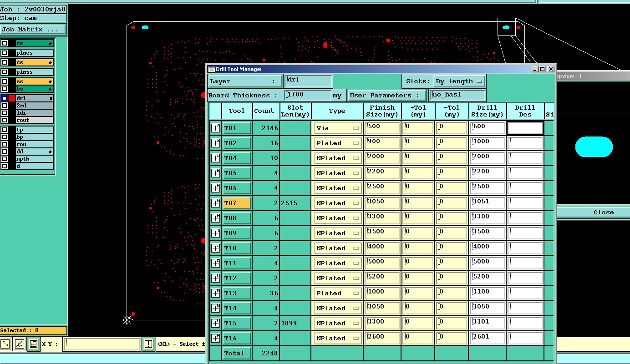Viewport: 630px width, 364px height.
Task: Click the Drill Size field of T16
Action: [488, 338]
